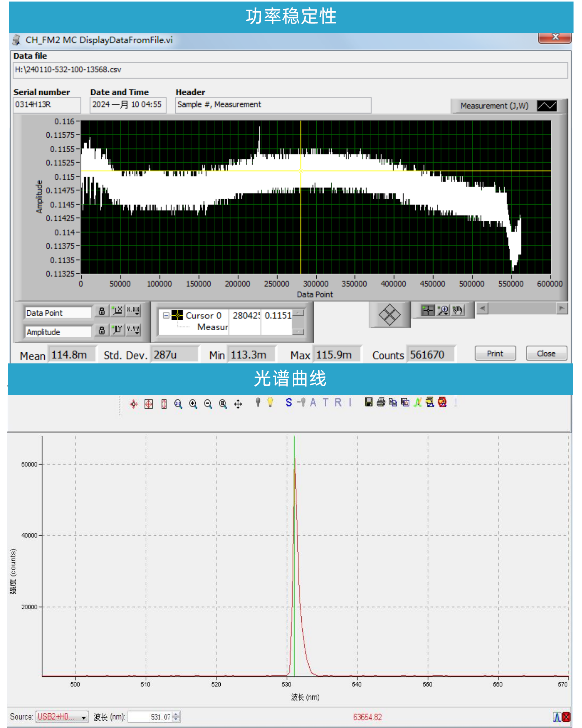Save spectrum with the floppy disk icon

tap(369, 402)
